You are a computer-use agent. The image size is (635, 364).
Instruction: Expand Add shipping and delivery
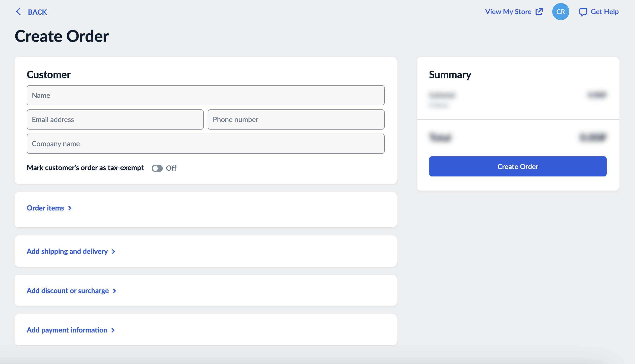[x=67, y=251]
